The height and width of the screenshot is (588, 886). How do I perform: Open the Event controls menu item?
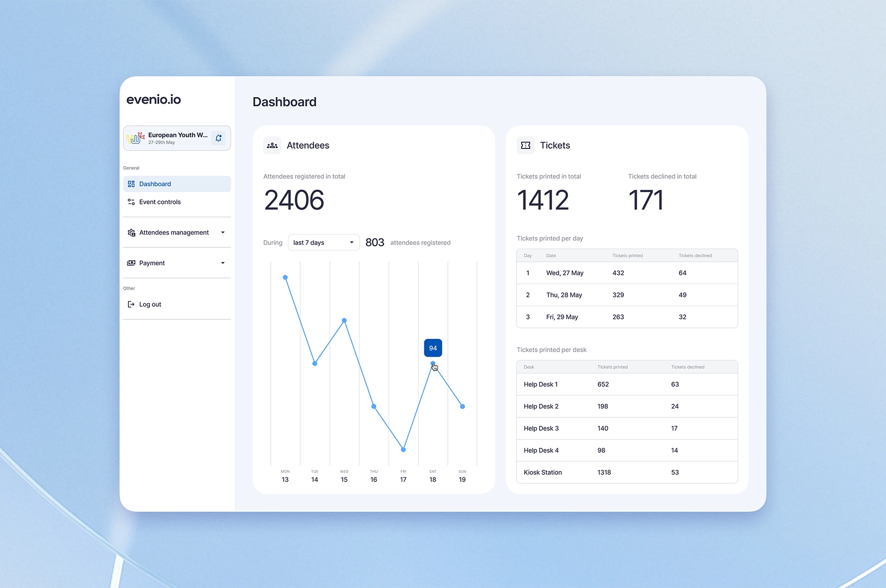click(160, 202)
